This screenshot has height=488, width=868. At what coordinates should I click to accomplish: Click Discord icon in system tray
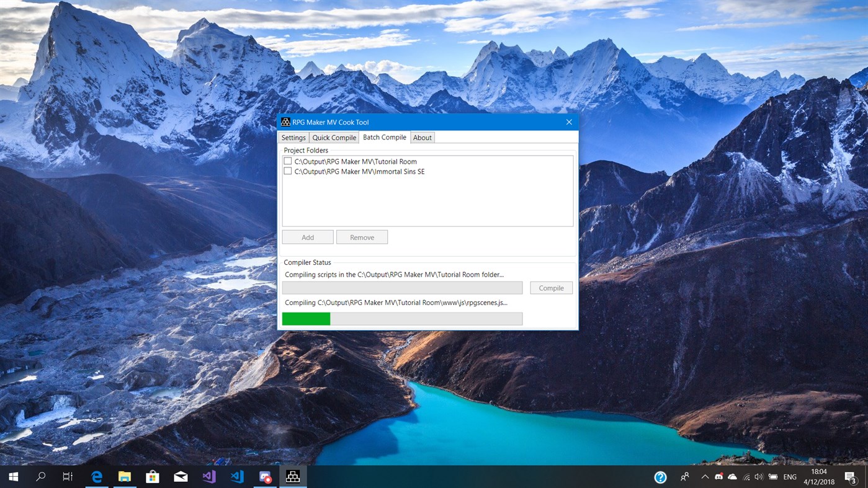(718, 477)
